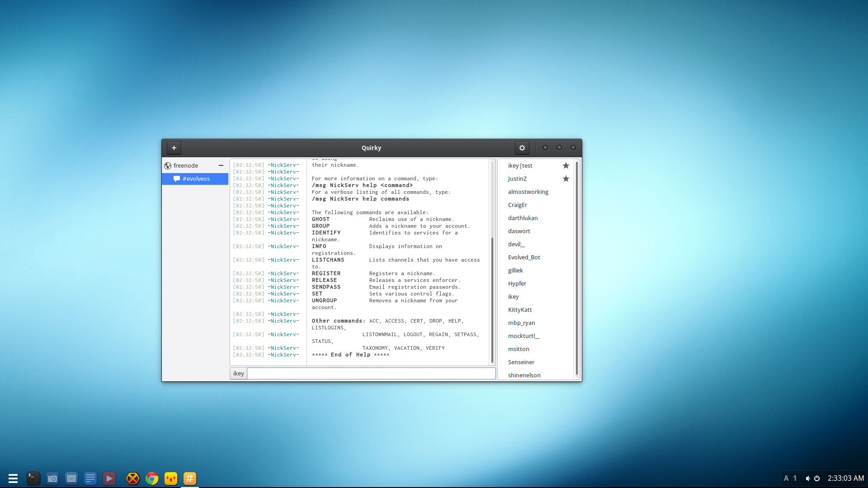Screen dimensions: 868x488
Task: Click the LISTCHANS command text
Action: 328,260
